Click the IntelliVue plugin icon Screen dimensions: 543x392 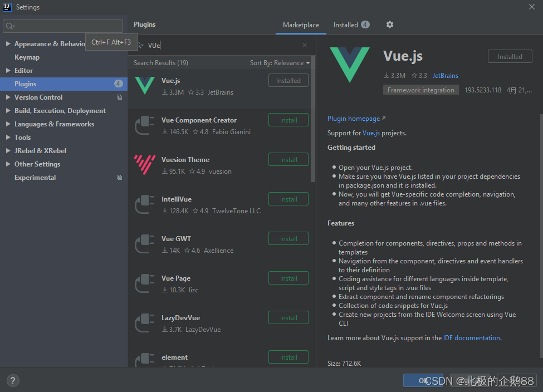click(144, 204)
